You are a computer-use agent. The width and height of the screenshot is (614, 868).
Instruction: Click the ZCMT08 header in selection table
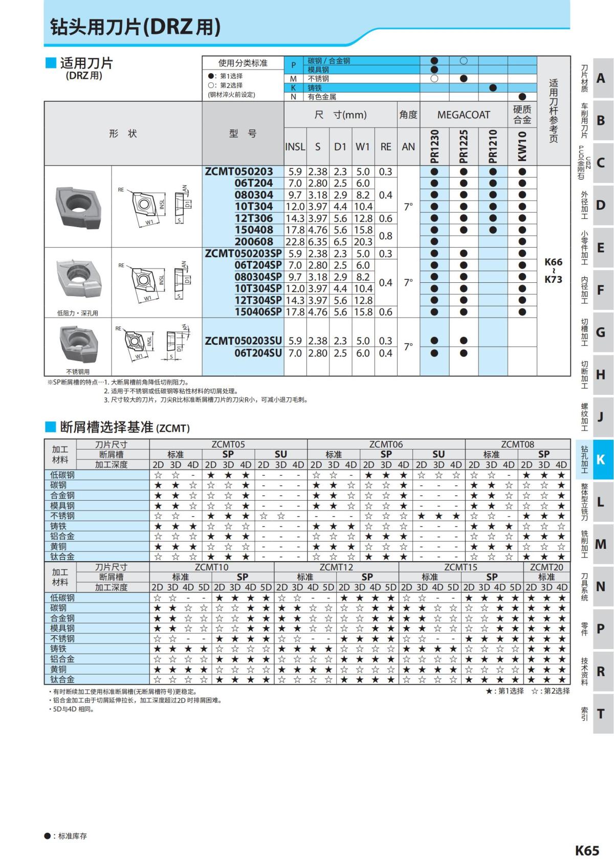pyautogui.click(x=518, y=444)
